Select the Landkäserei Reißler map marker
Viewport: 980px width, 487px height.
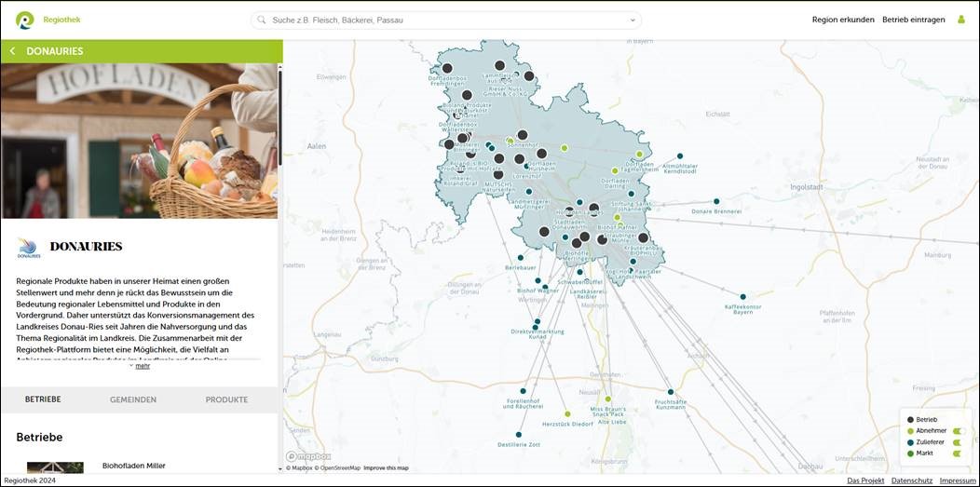coord(588,281)
